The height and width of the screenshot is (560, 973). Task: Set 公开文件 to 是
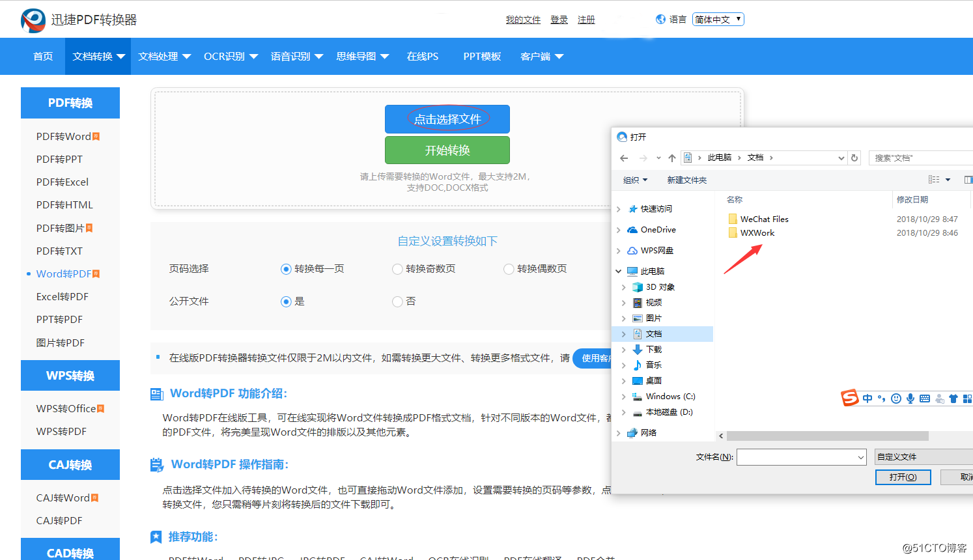click(286, 301)
